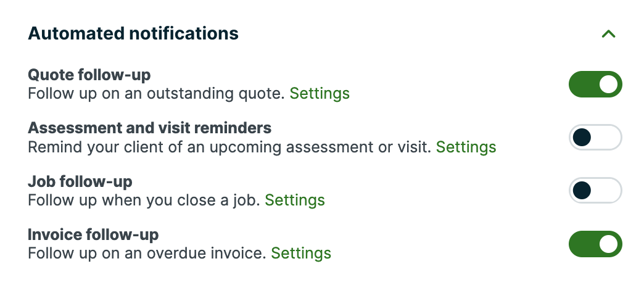The image size is (644, 306).
Task: Click 'Follow up when you close a job' text
Action: point(144,200)
